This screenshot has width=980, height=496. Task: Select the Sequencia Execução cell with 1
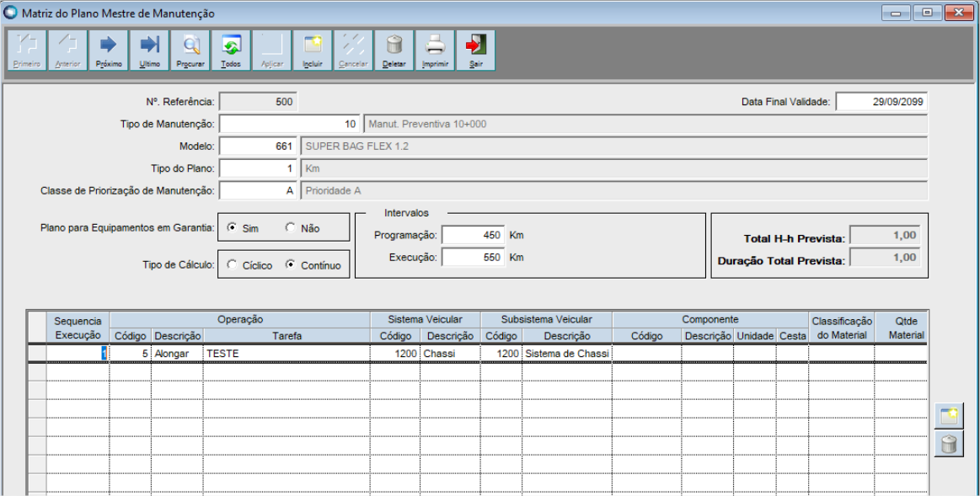point(78,353)
